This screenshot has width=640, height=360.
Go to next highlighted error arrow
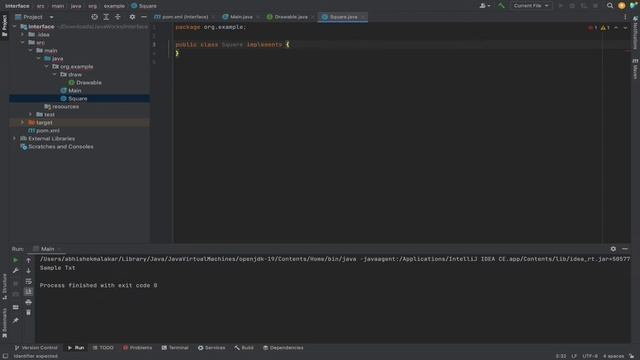point(625,28)
